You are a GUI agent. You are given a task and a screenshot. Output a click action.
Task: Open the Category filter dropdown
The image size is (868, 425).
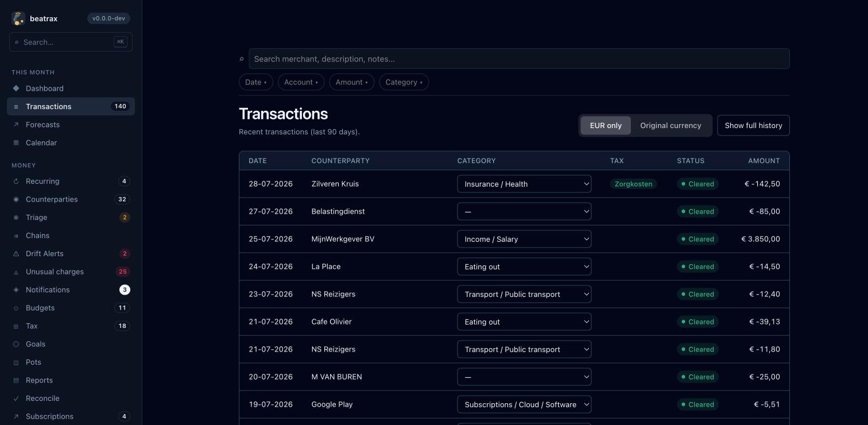[404, 82]
